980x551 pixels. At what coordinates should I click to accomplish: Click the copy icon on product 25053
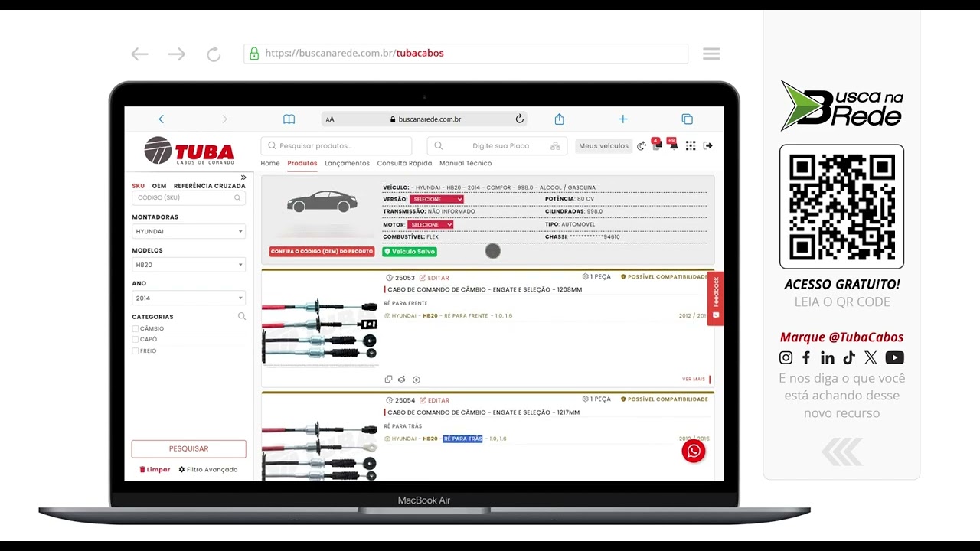point(388,379)
